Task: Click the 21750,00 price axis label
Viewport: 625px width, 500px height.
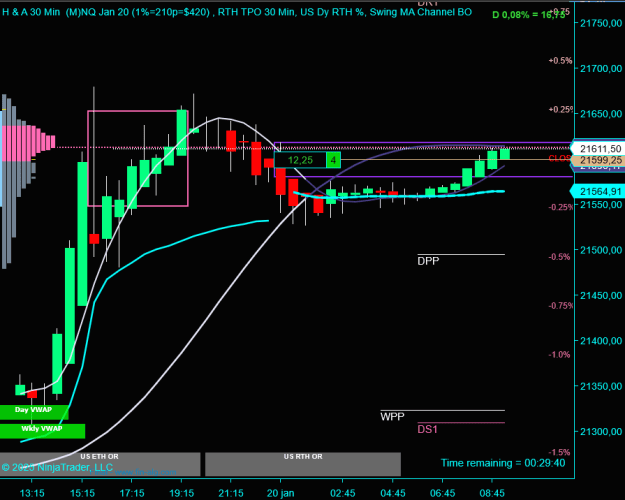Action: click(x=601, y=24)
